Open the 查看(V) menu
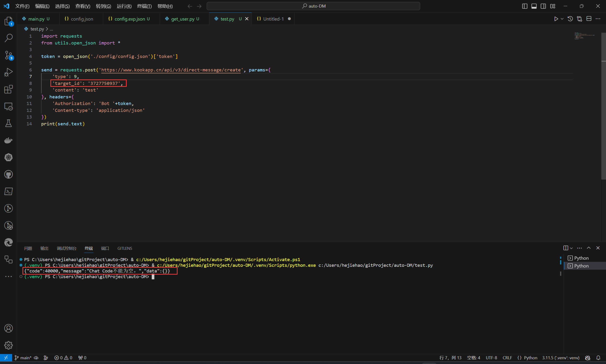606x364 pixels. (83, 6)
